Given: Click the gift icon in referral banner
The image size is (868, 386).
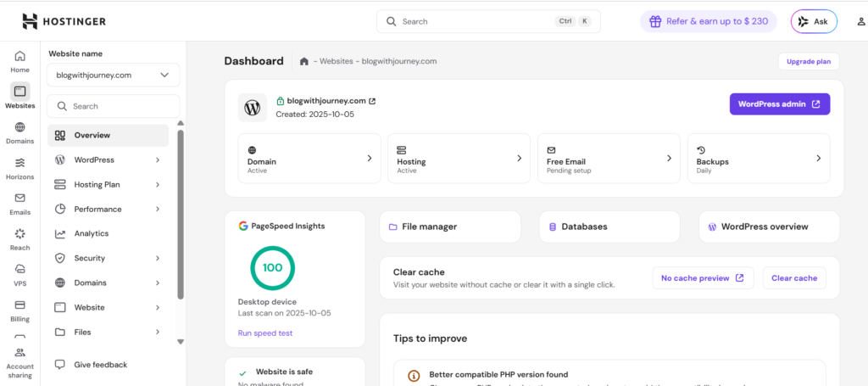Looking at the screenshot, I should point(655,21).
